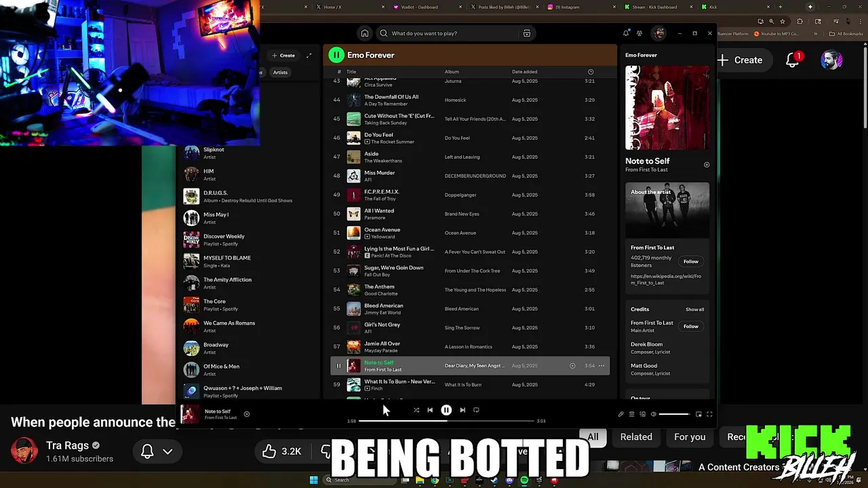Add Note to Self in right panel

707,165
